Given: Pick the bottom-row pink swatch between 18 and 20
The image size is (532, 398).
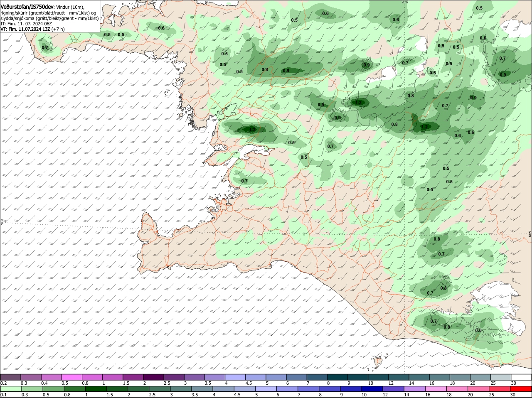Looking at the screenshot, I should pos(458,389).
